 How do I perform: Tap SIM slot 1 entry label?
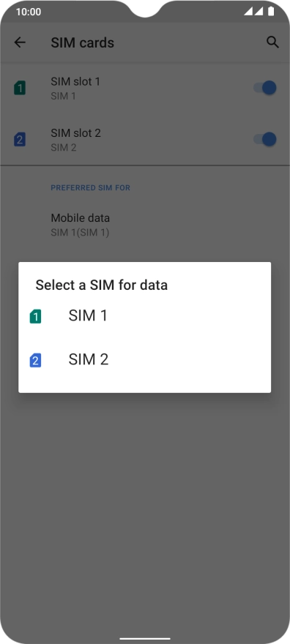(x=75, y=82)
